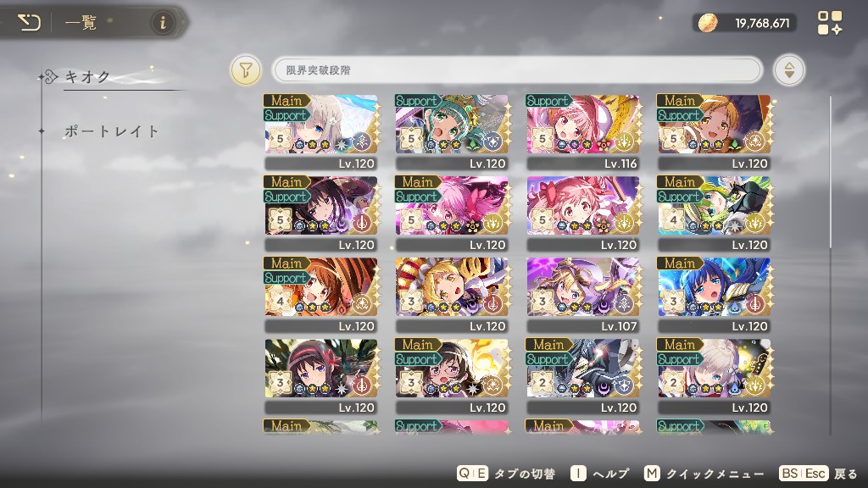Click the クイックメニュー M key hint

pos(704,474)
